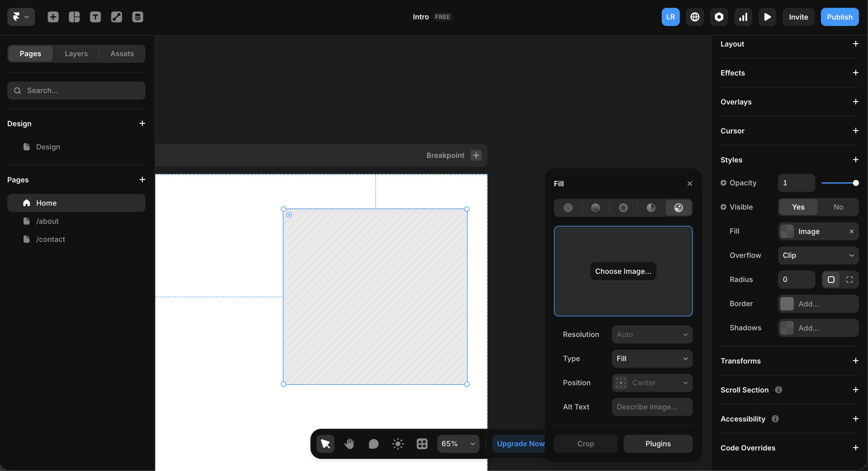This screenshot has height=471, width=868.
Task: Open the image Type Fill dropdown
Action: [x=652, y=358]
